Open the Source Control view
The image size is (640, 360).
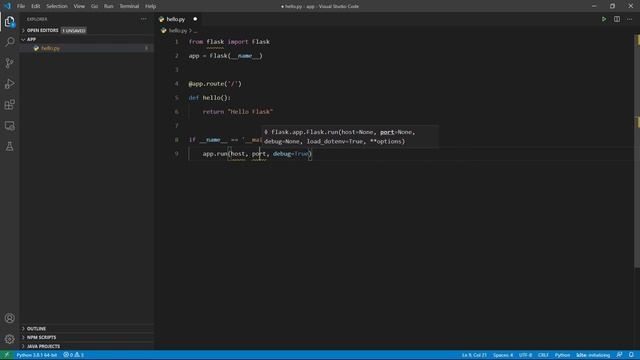[9, 63]
